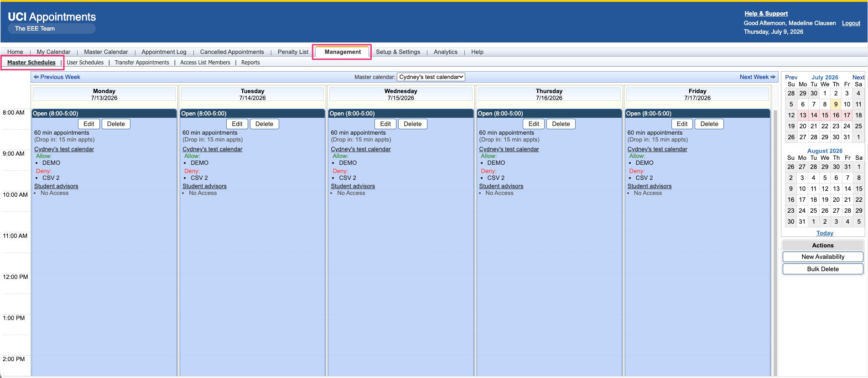Image resolution: width=868 pixels, height=378 pixels.
Task: Click the Today link under mini calendars
Action: [825, 233]
